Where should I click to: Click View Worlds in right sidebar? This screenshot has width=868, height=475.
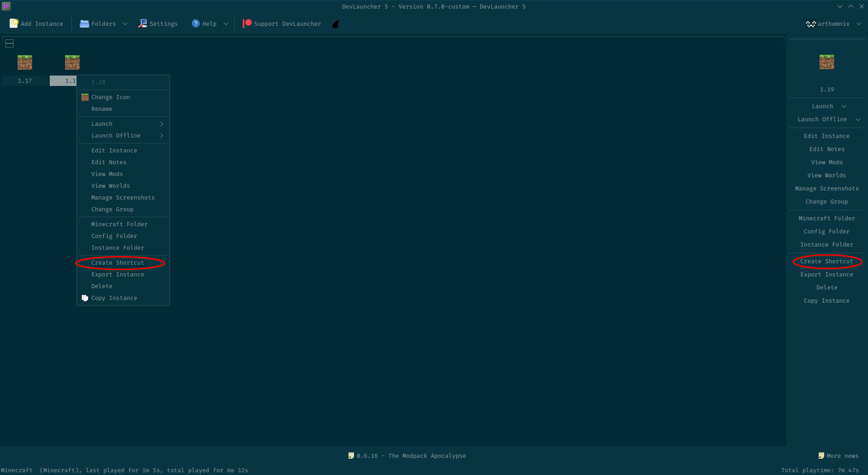(827, 176)
